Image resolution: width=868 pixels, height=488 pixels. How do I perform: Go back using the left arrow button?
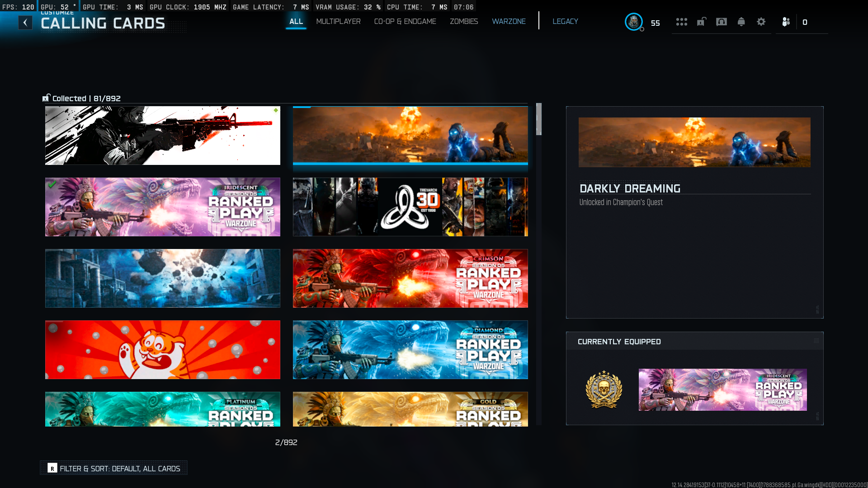click(x=25, y=23)
